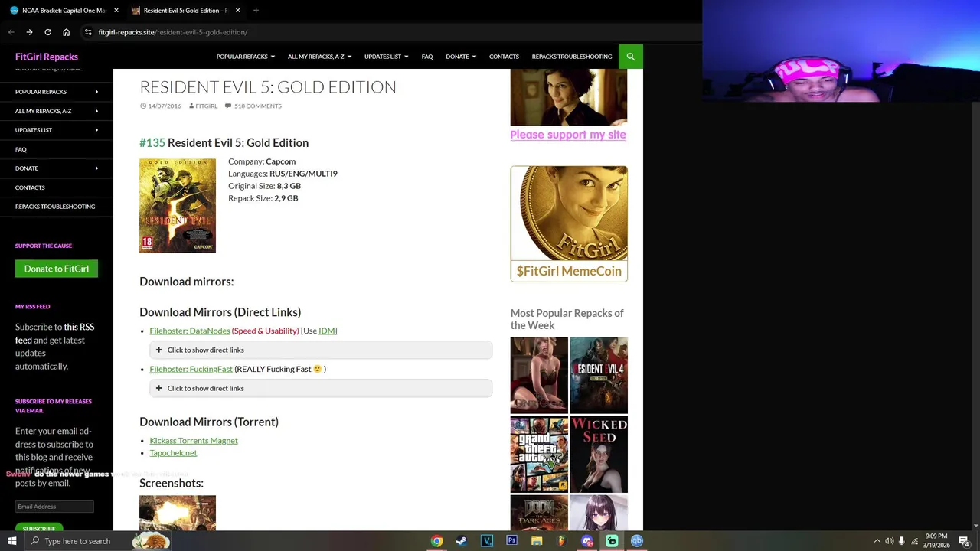Open Popular Repacks top menu dropdown

pyautogui.click(x=245, y=57)
